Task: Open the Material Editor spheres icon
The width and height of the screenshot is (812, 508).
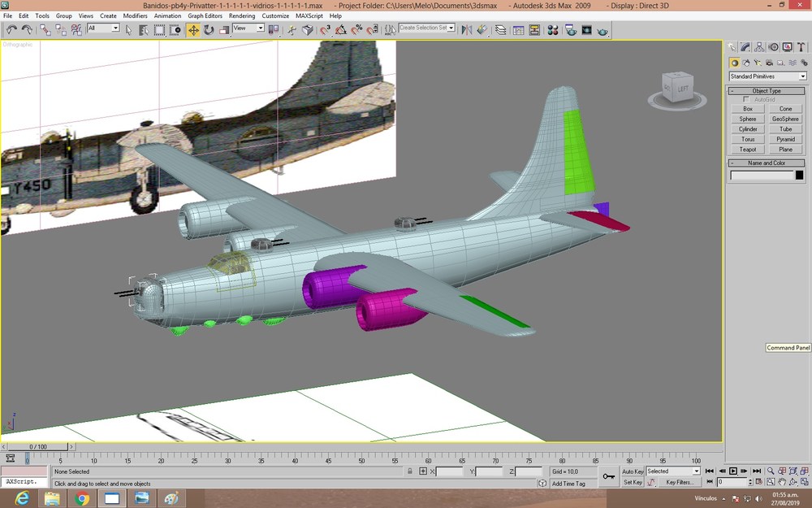Action: coord(553,30)
